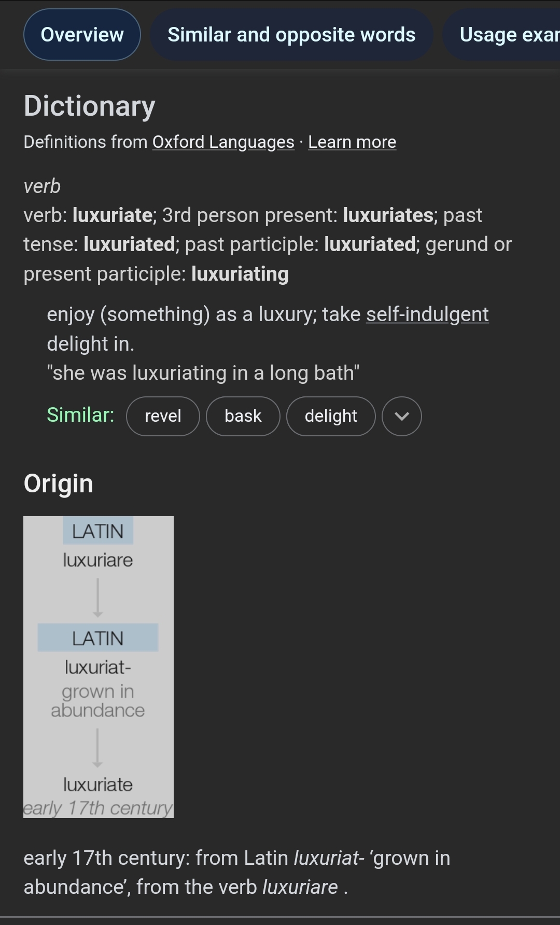This screenshot has height=925, width=560.
Task: Click the bold word luxuriates
Action: point(388,215)
